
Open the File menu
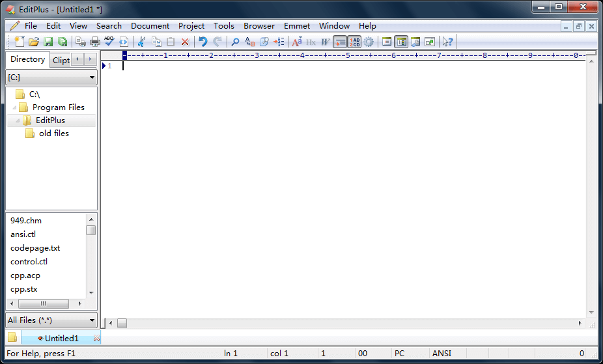point(31,26)
